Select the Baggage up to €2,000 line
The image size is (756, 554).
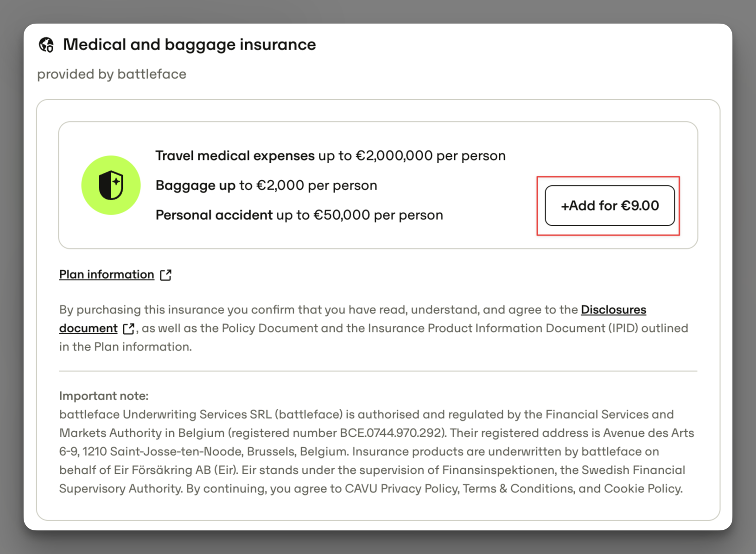pyautogui.click(x=267, y=185)
